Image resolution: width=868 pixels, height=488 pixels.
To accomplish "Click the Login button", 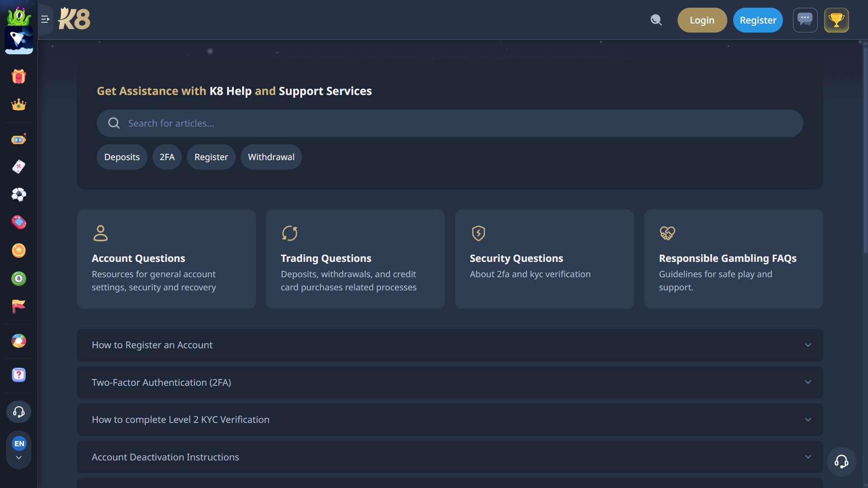I will (702, 20).
